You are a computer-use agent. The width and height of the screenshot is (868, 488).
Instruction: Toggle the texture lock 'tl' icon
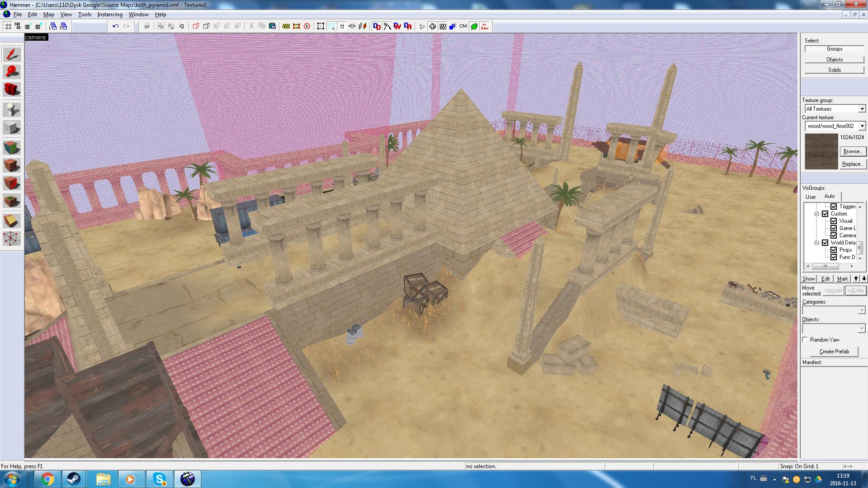[x=342, y=26]
